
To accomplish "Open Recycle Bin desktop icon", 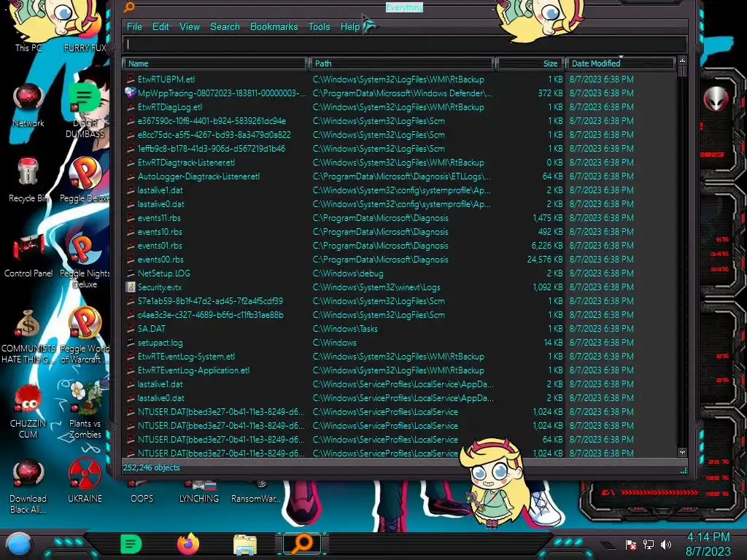I will [28, 180].
